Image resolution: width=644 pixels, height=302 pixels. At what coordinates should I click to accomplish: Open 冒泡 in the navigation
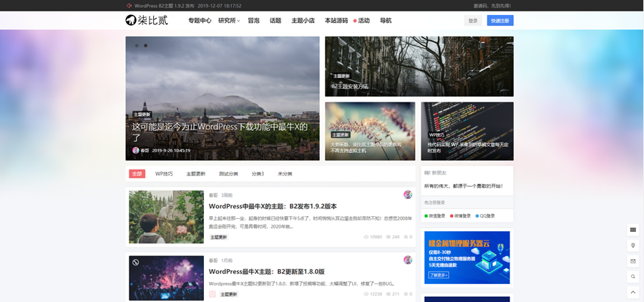pyautogui.click(x=254, y=21)
